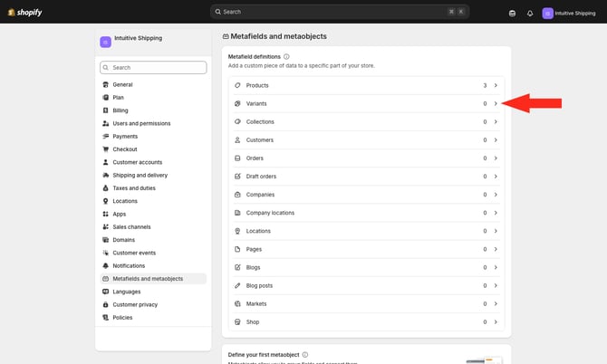
Task: Open Plan settings
Action: tap(153, 98)
